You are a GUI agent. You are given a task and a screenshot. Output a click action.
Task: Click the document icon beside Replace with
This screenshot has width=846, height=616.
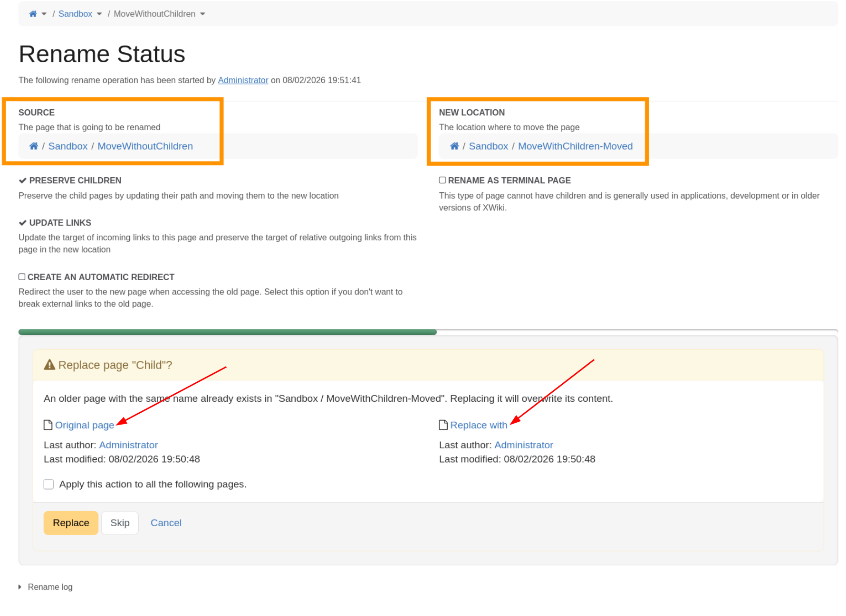[443, 425]
